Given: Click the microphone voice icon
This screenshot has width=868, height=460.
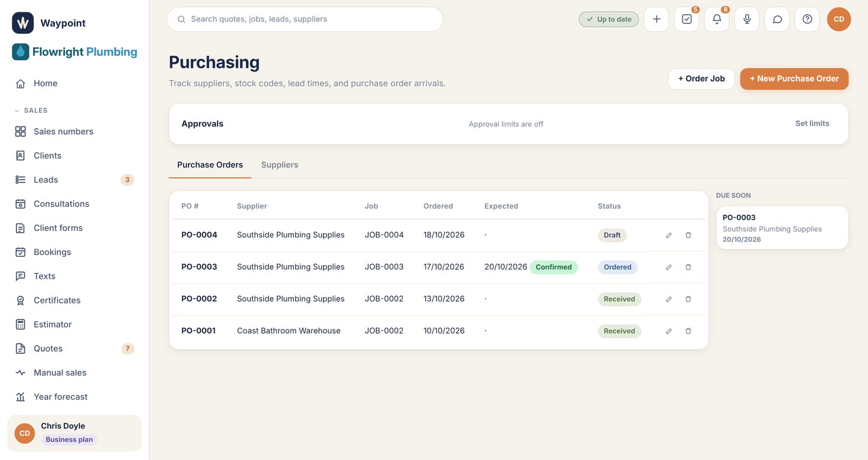Looking at the screenshot, I should tap(747, 19).
